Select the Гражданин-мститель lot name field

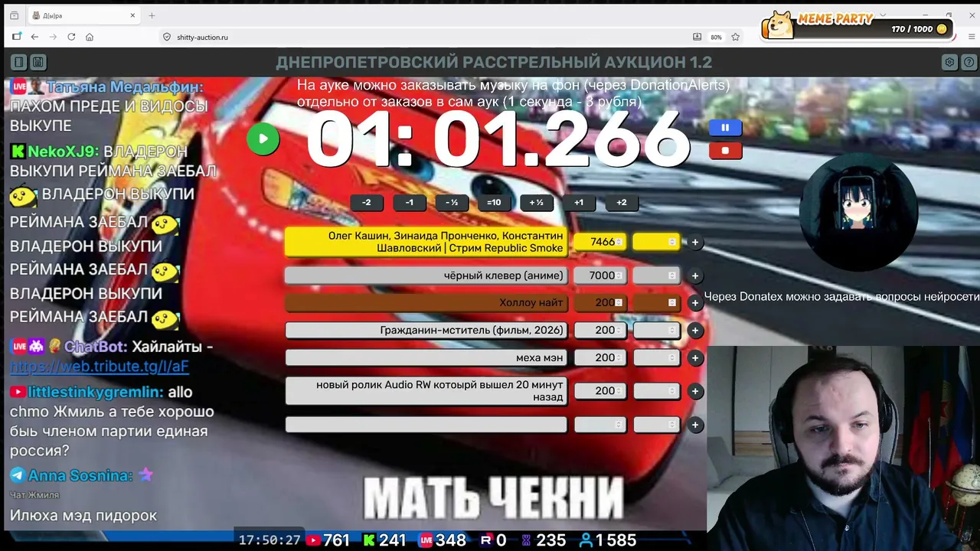click(426, 331)
